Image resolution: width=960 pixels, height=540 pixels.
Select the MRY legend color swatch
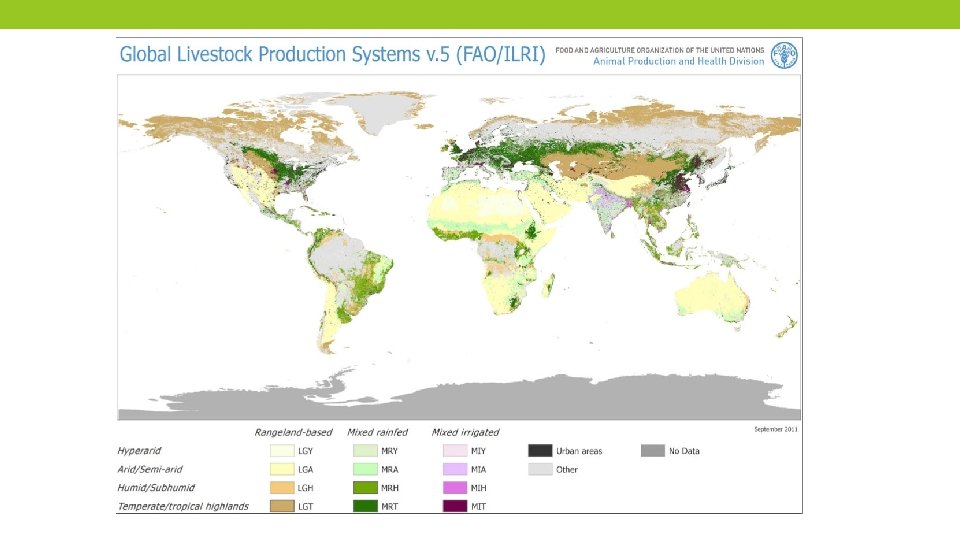[x=365, y=451]
